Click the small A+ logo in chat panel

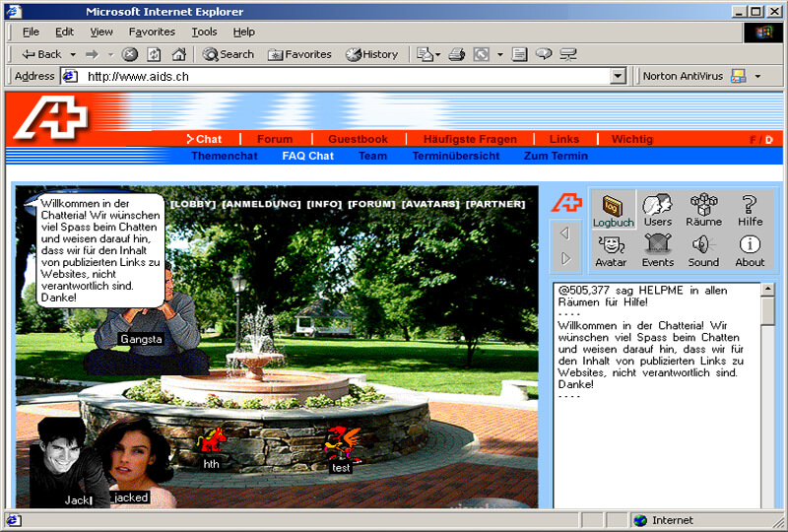coord(566,203)
